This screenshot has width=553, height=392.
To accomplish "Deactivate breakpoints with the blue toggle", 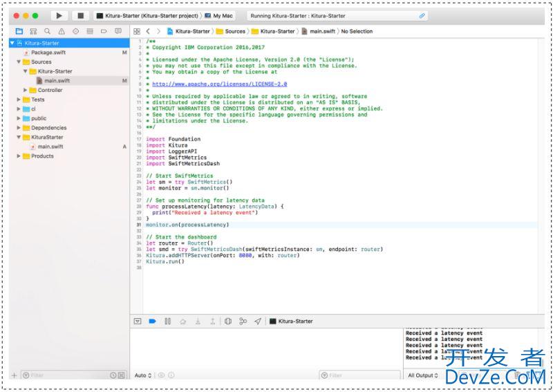I will pyautogui.click(x=152, y=321).
